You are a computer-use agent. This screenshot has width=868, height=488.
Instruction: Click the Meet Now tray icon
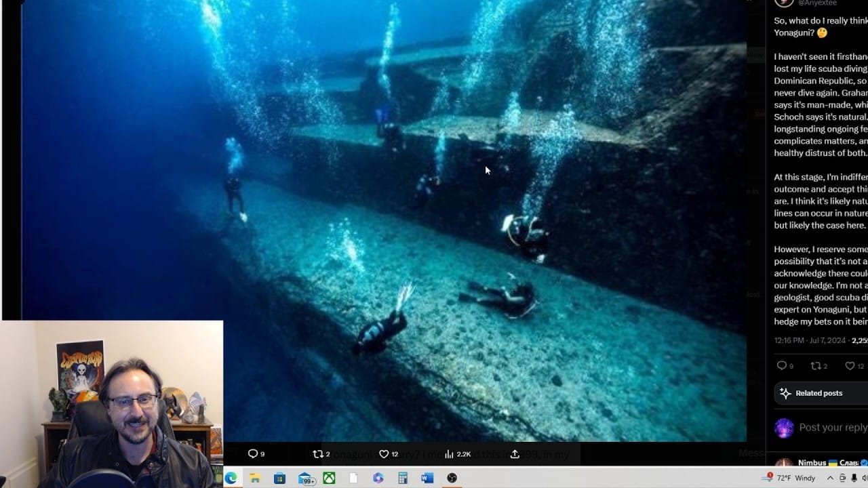pos(842,478)
